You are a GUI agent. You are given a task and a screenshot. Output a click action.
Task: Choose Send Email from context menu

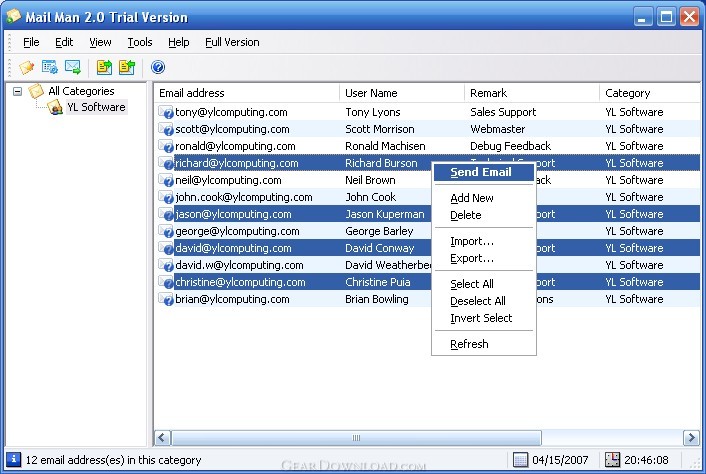tap(484, 172)
